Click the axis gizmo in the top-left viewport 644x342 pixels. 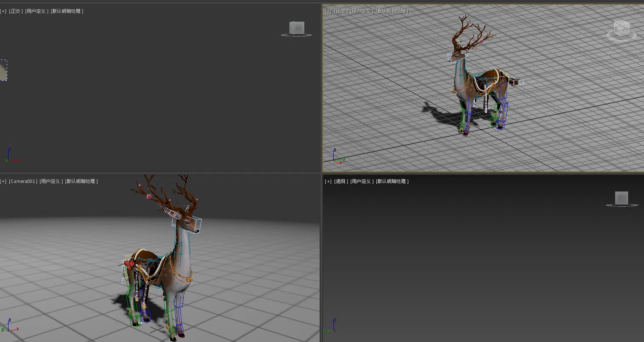(x=11, y=157)
